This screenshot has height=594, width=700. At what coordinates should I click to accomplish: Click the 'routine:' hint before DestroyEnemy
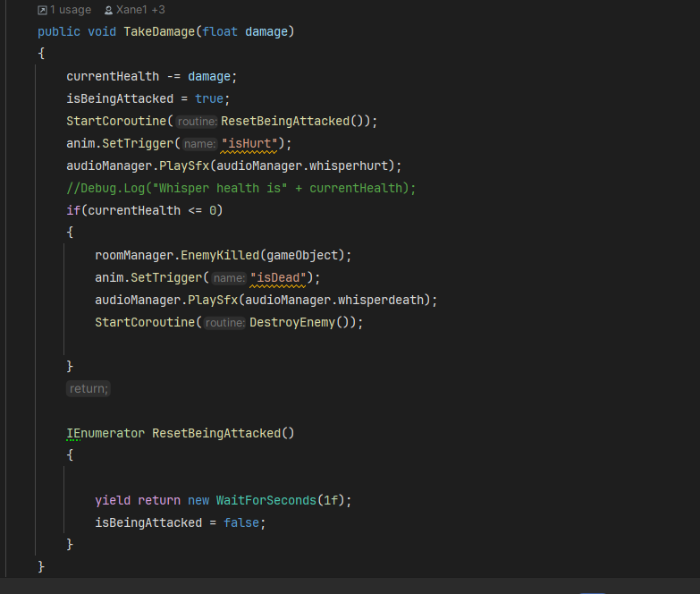pyautogui.click(x=225, y=323)
